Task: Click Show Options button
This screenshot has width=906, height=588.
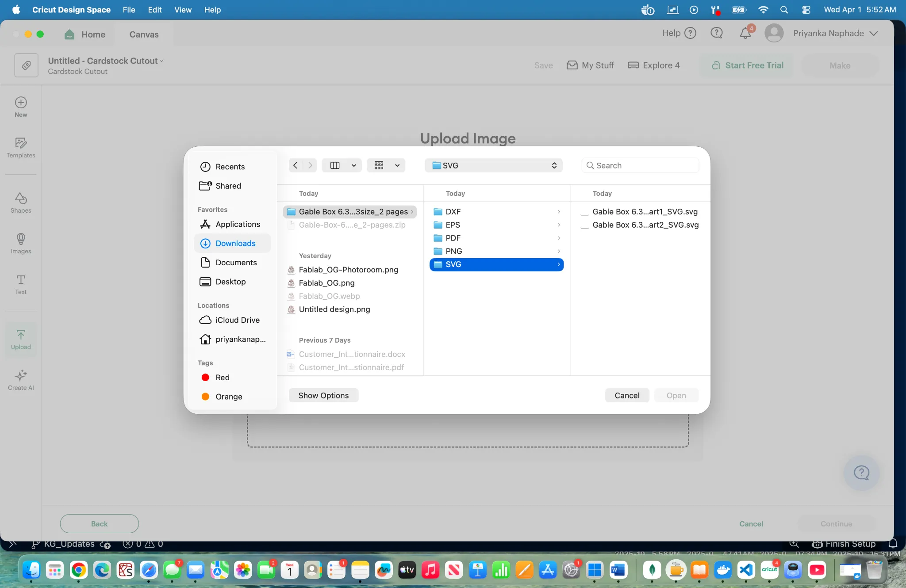Action: (323, 395)
